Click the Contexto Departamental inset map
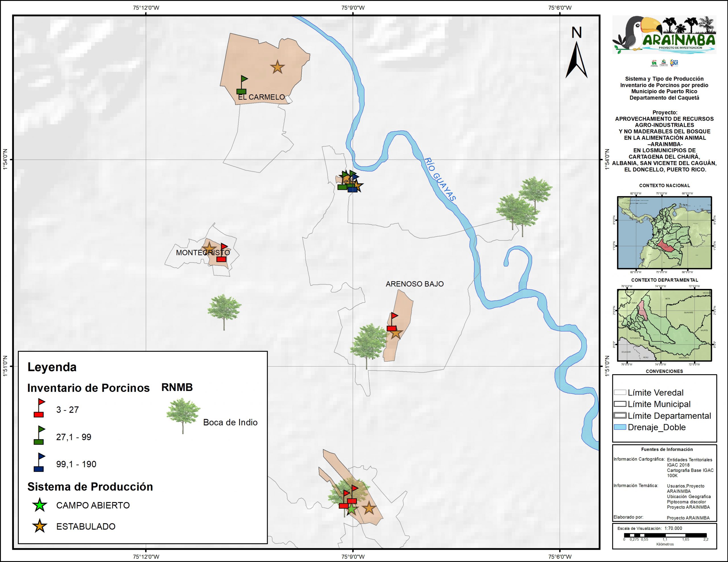This screenshot has width=728, height=562. [x=664, y=325]
